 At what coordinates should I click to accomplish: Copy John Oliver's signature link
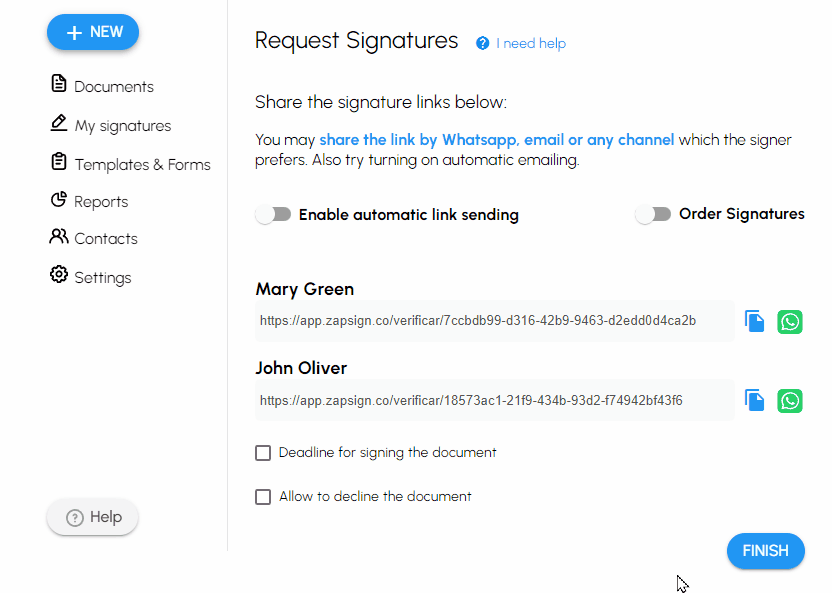[x=754, y=400]
